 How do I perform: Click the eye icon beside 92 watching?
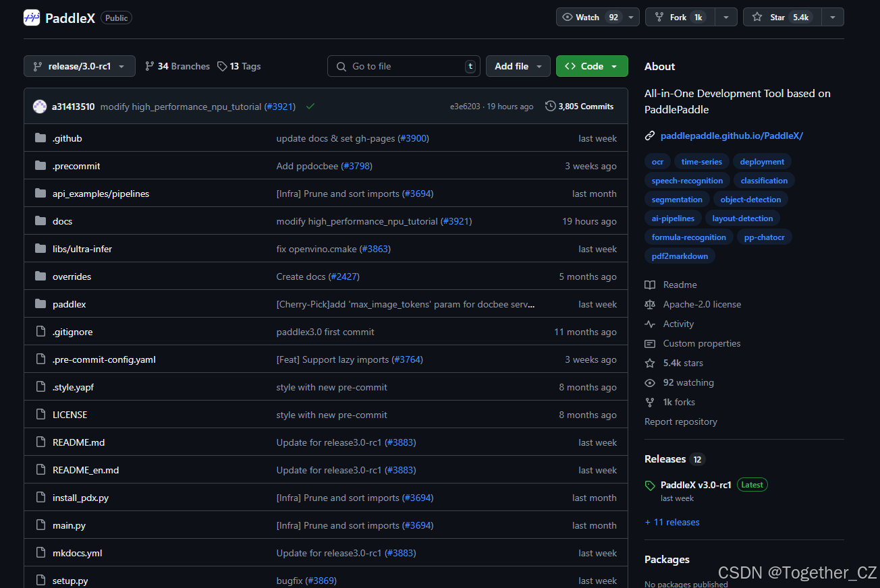point(650,382)
